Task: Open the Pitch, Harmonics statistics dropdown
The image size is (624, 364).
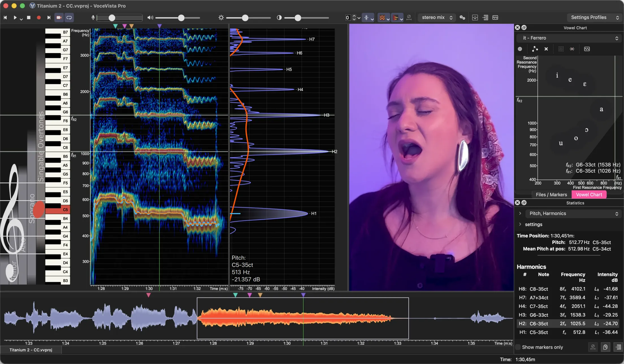Action: (x=573, y=213)
